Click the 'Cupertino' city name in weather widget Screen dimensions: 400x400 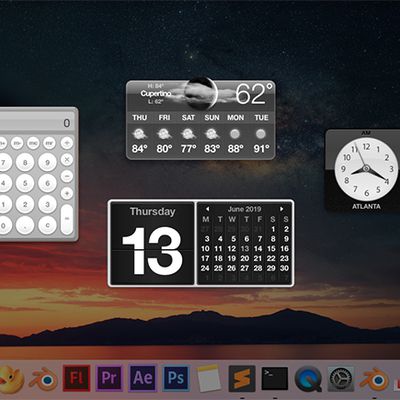click(x=156, y=93)
